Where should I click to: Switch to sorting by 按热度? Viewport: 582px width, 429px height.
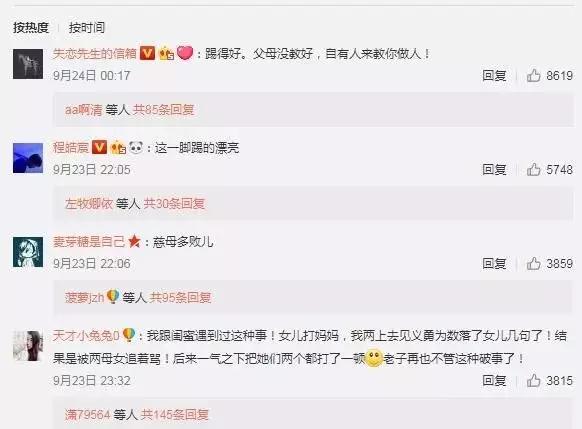click(31, 27)
